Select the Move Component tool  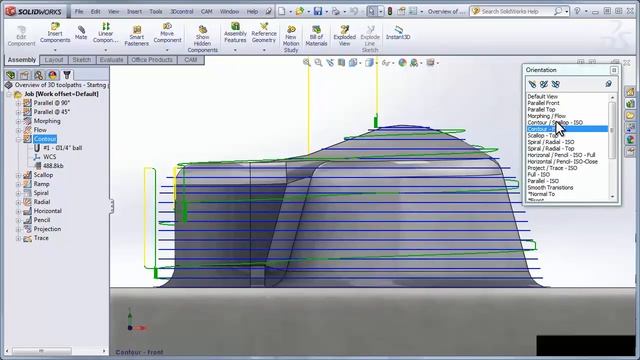click(167, 33)
